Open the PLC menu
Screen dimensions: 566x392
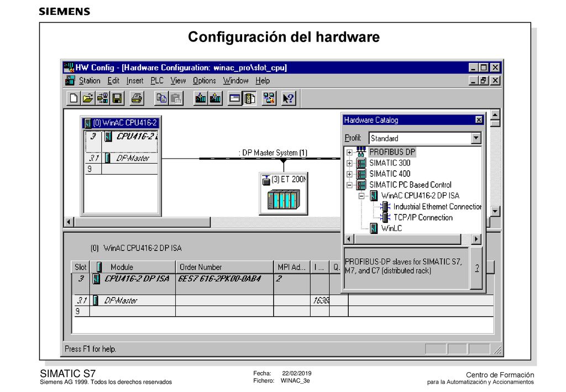pyautogui.click(x=156, y=81)
